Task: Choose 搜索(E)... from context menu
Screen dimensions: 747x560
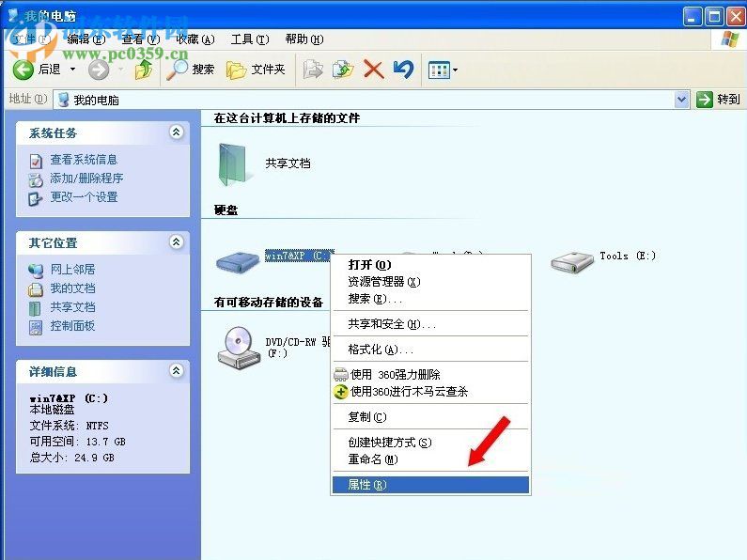Action: coord(430,299)
